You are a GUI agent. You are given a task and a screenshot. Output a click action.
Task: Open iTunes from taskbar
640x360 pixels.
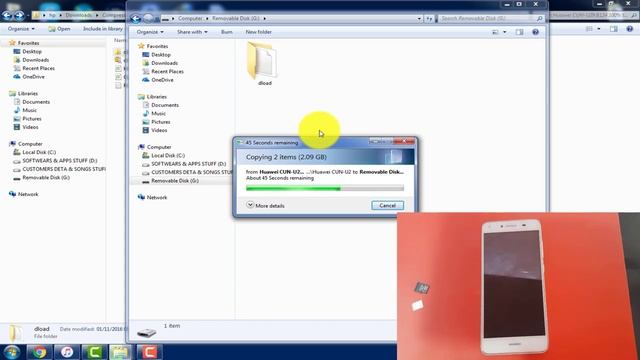tap(67, 352)
